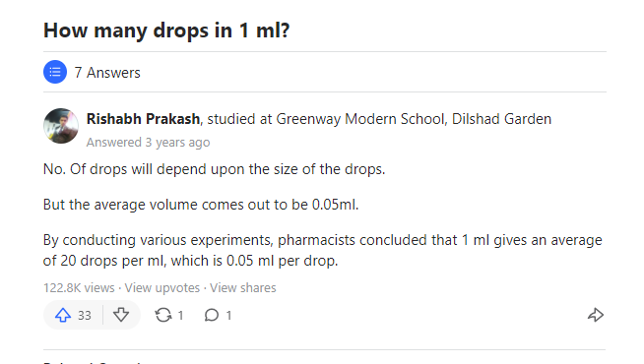Click the Greenway Modern School credential text
The width and height of the screenshot is (644, 364).
tap(379, 119)
